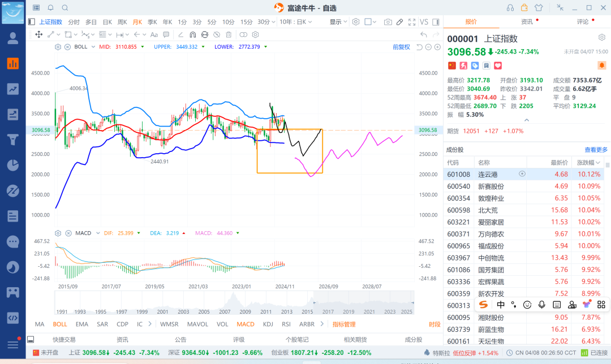611x364 pixels.
Task: Open the 10年: 日K range dropdown
Action: (296, 22)
